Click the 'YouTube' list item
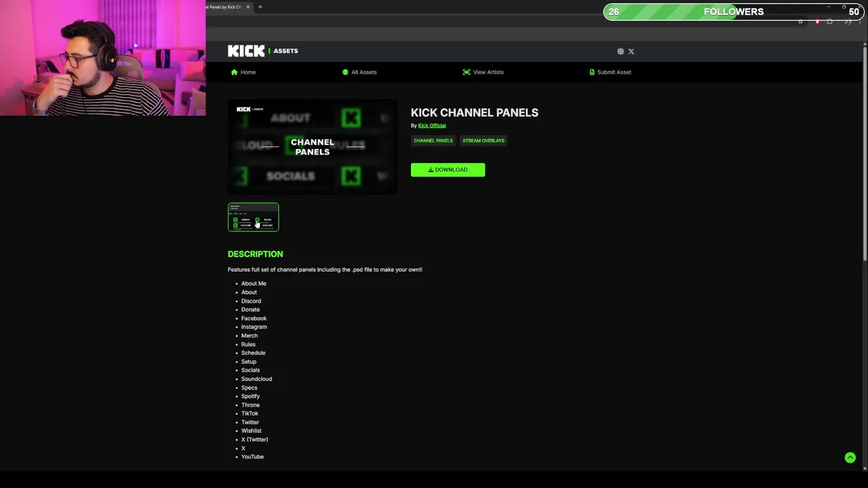 [x=252, y=457]
